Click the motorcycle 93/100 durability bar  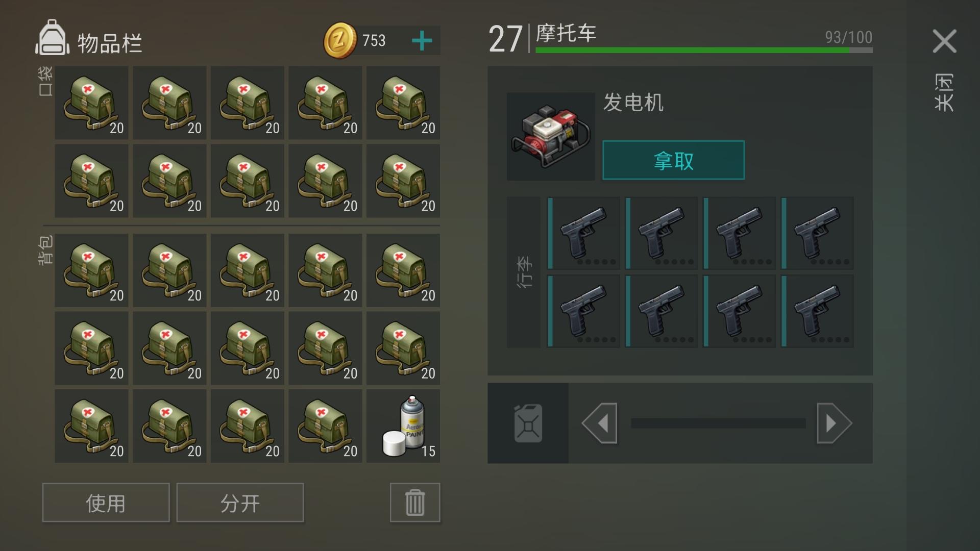click(704, 50)
